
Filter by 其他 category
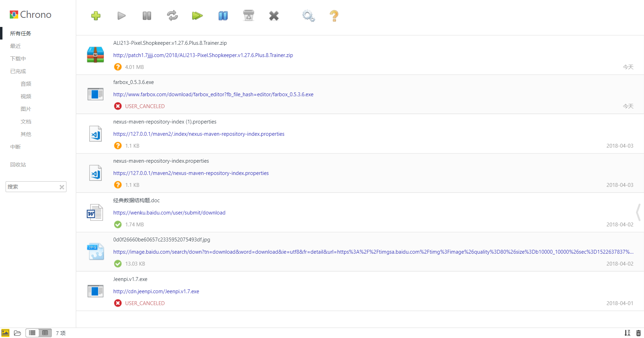pos(26,134)
